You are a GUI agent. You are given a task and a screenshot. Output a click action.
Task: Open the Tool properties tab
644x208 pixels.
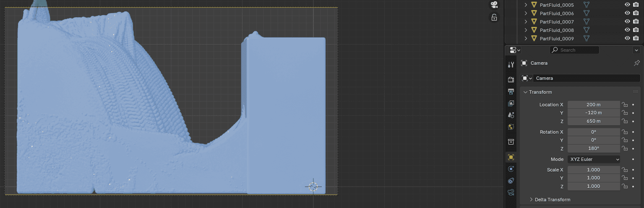[511, 65]
